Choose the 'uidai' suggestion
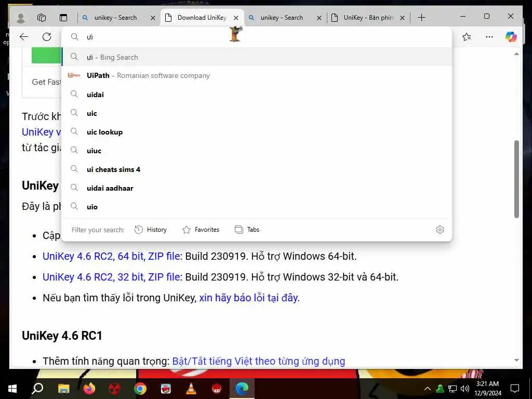The height and width of the screenshot is (399, 532). pos(257,95)
